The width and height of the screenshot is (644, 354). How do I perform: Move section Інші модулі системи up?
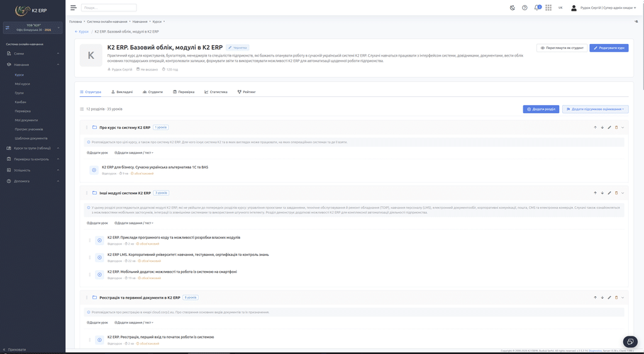click(595, 192)
